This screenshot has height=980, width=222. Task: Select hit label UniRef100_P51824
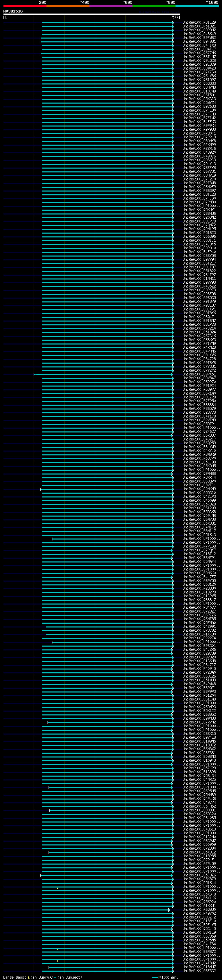click(x=199, y=332)
